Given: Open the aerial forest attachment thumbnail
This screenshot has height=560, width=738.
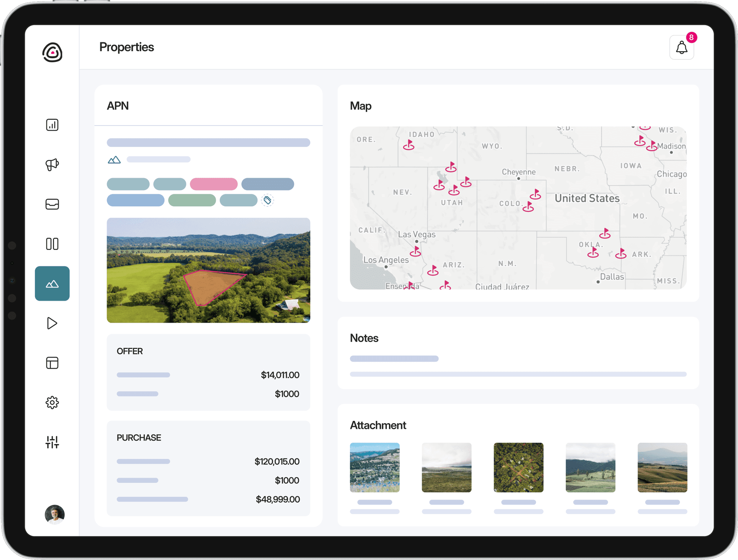Looking at the screenshot, I should (519, 467).
